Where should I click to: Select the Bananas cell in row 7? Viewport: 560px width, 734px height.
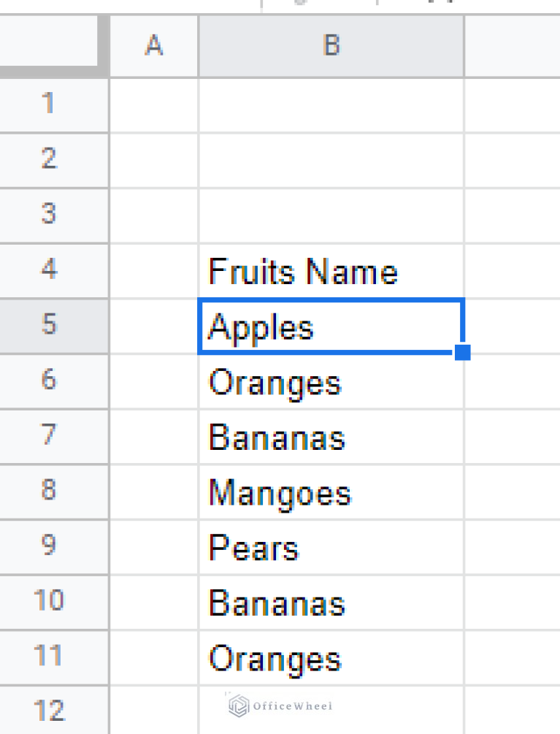pyautogui.click(x=331, y=437)
